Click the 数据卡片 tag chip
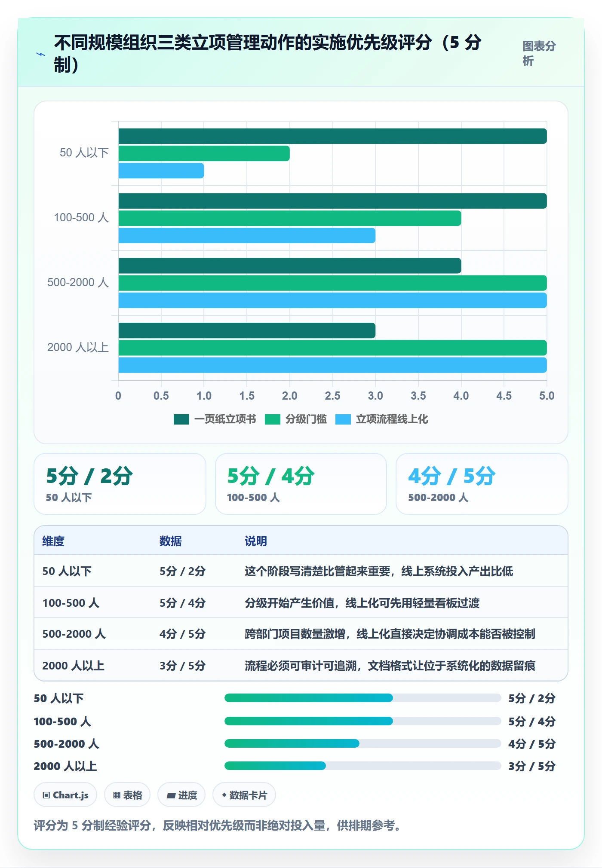Viewport: 602px width, 868px height. pyautogui.click(x=244, y=795)
